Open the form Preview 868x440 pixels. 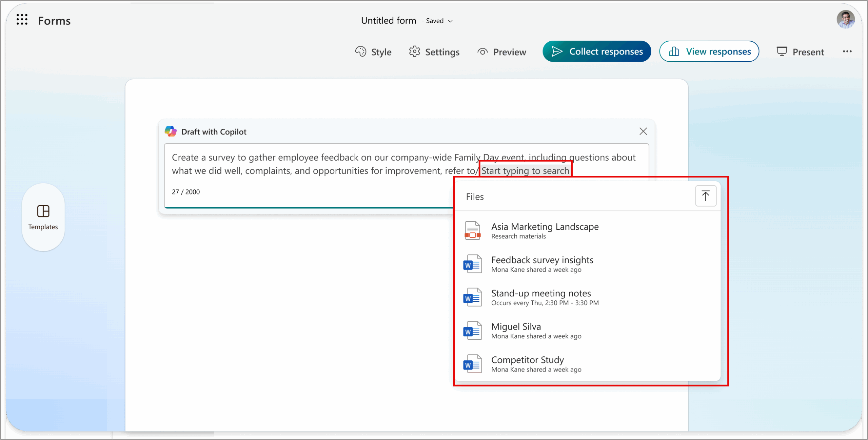(501, 52)
